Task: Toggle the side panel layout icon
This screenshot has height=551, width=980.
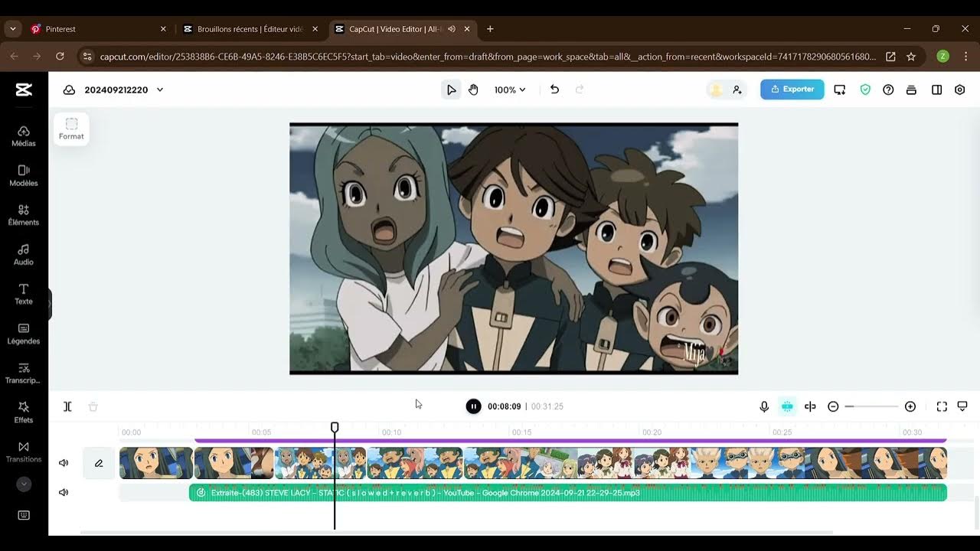Action: [936, 90]
